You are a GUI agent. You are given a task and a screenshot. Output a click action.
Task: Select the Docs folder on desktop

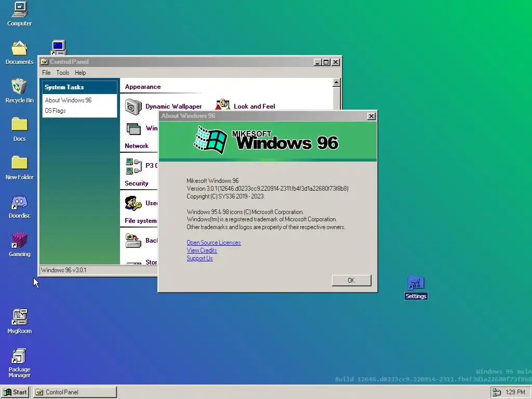click(20, 129)
